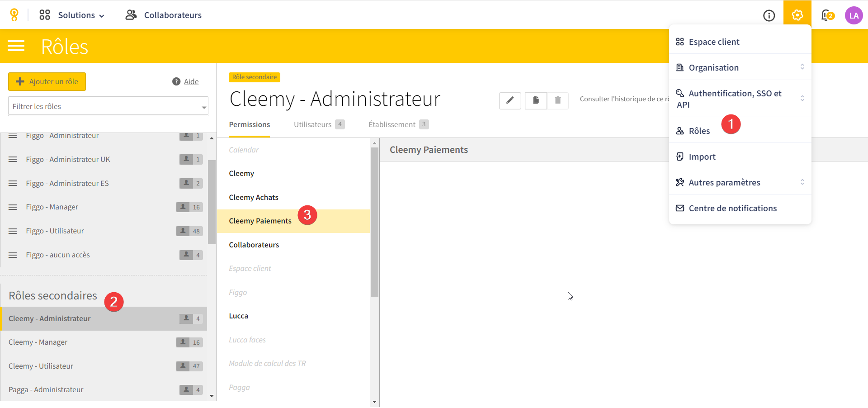
Task: Click Ajouter un rôle button
Action: click(x=47, y=81)
